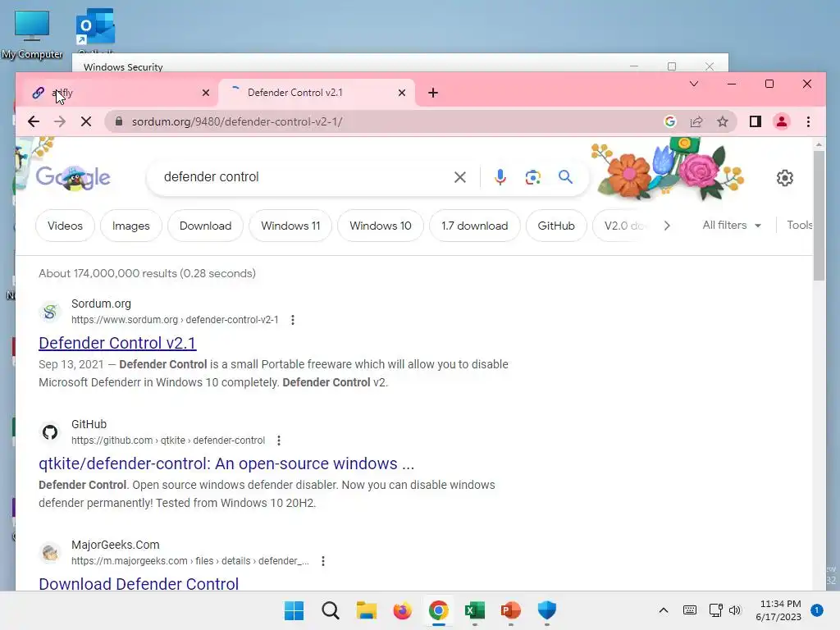Viewport: 840px width, 630px height.
Task: Select the Windows 11 filter chip
Action: [x=290, y=226]
